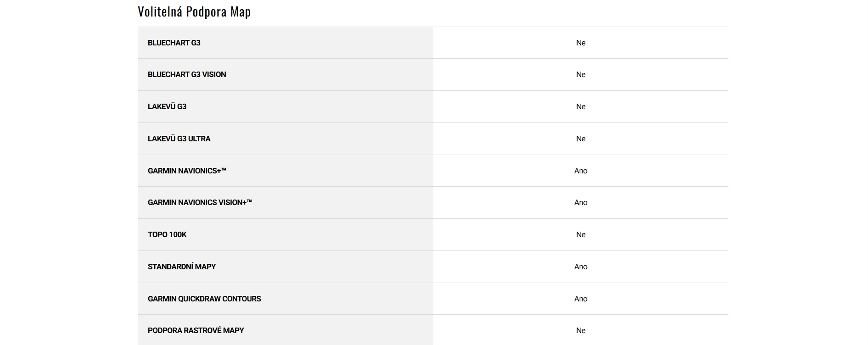Viewport: 868px width, 345px height.
Task: Click the BLUECHART G3 VISION label
Action: pyautogui.click(x=187, y=74)
